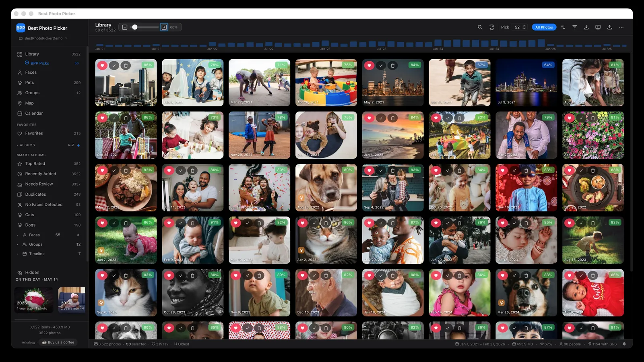Add a new album with plus icon

78,145
